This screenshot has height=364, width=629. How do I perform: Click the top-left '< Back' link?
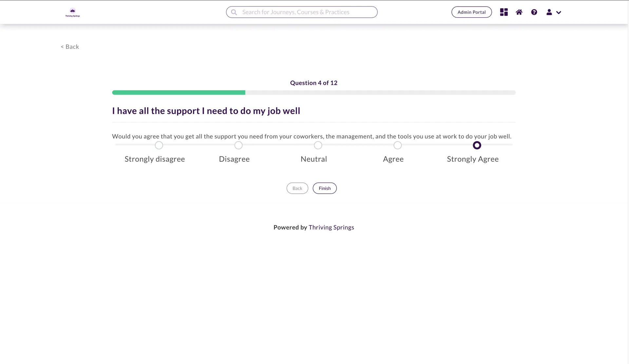click(70, 47)
